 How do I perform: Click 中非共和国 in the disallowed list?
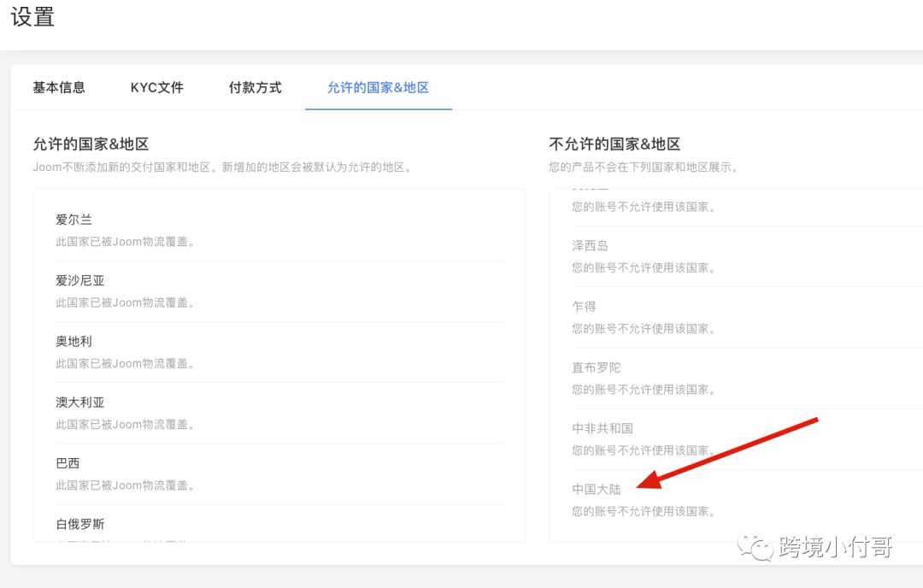tap(603, 428)
